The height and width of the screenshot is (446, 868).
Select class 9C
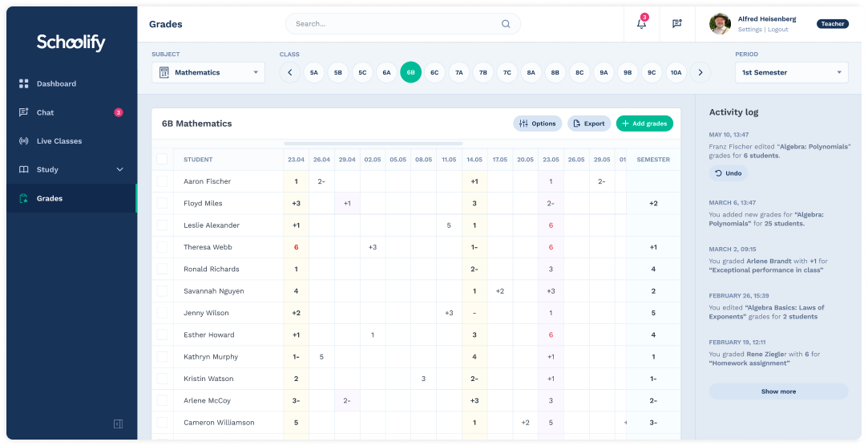click(x=652, y=72)
